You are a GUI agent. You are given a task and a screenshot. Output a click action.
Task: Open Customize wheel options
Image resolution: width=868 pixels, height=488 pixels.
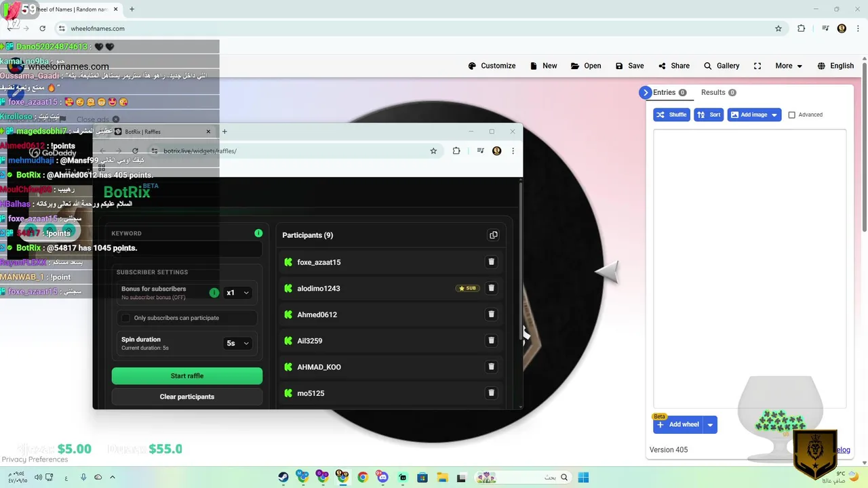click(x=492, y=66)
